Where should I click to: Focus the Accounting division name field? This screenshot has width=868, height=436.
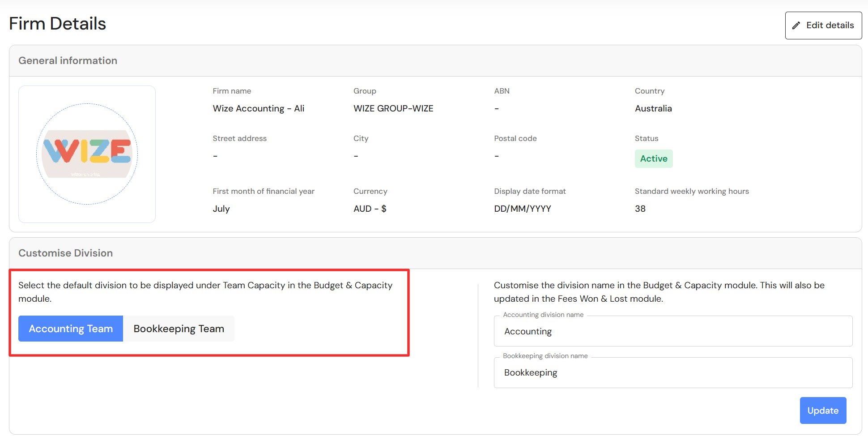673,331
